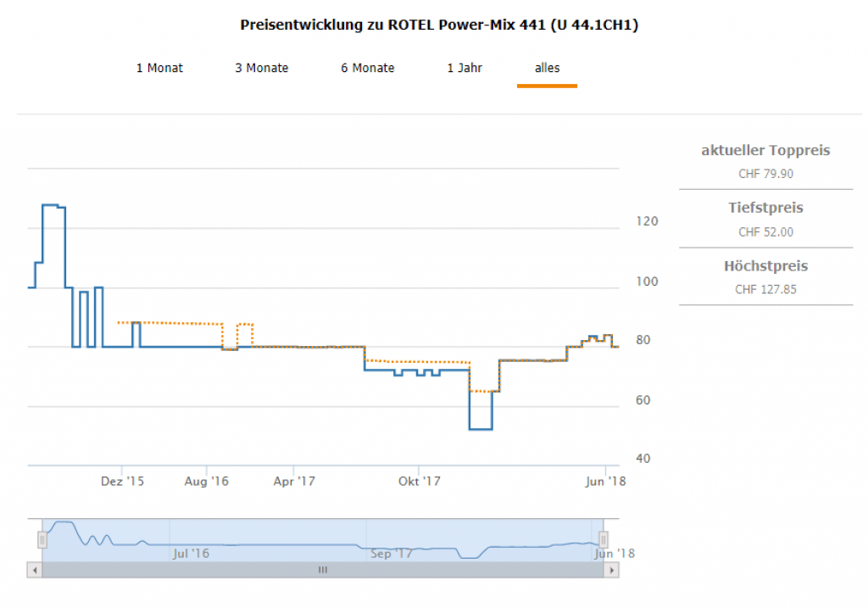This screenshot has width=868, height=613.
Task: Open the 1 Jahr range tab
Action: pyautogui.click(x=465, y=68)
